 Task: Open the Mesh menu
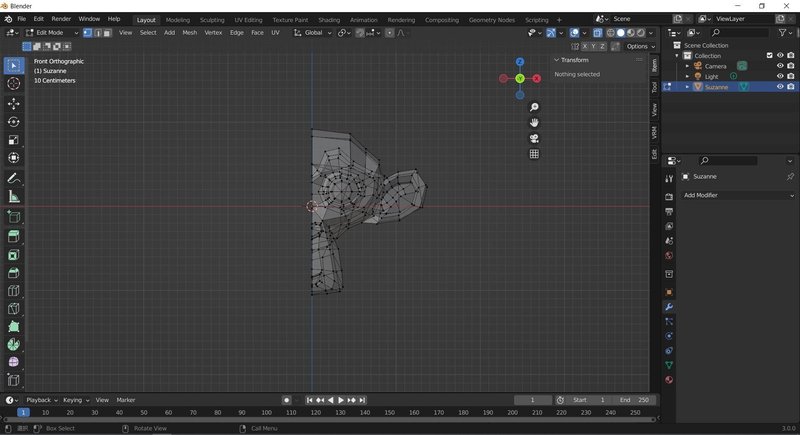point(189,33)
